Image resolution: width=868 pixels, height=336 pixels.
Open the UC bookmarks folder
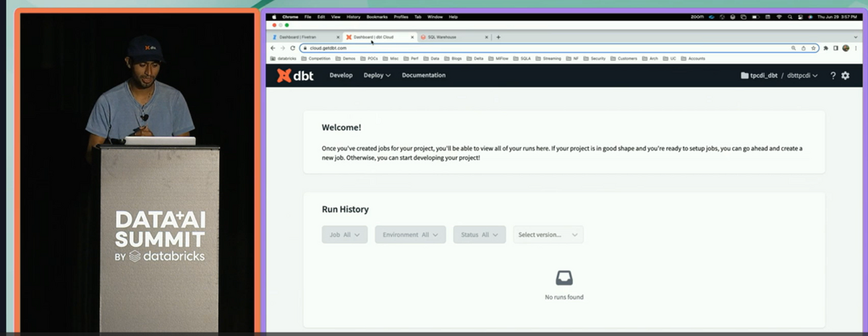669,59
